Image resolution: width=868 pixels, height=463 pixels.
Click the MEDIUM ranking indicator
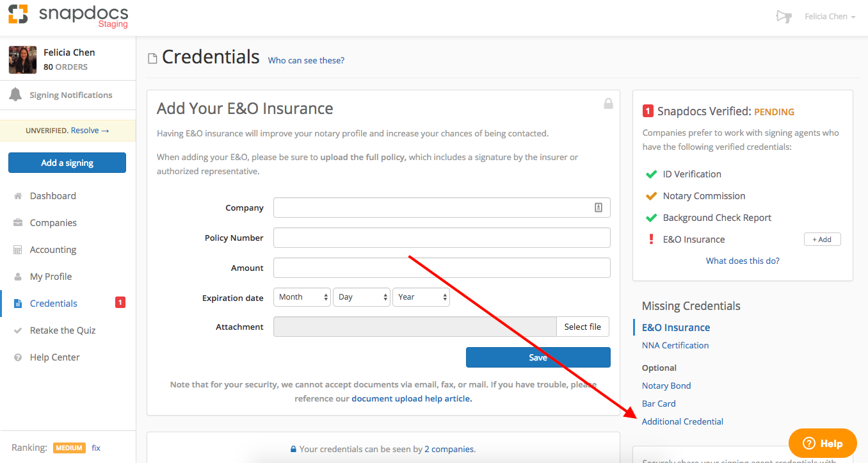(69, 448)
